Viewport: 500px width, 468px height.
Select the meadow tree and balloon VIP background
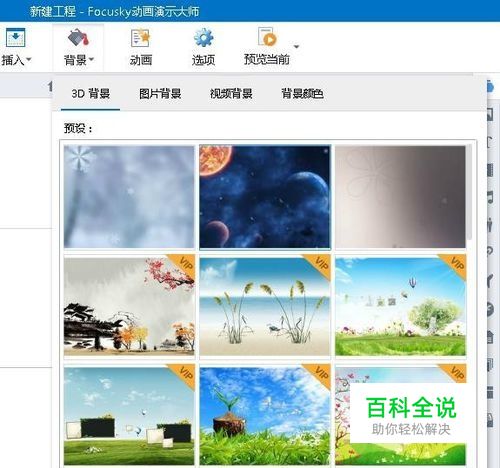(400, 306)
